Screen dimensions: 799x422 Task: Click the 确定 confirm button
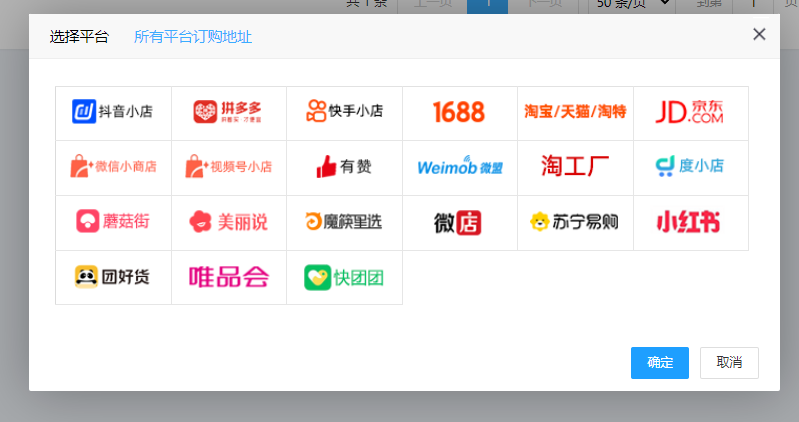click(x=660, y=363)
